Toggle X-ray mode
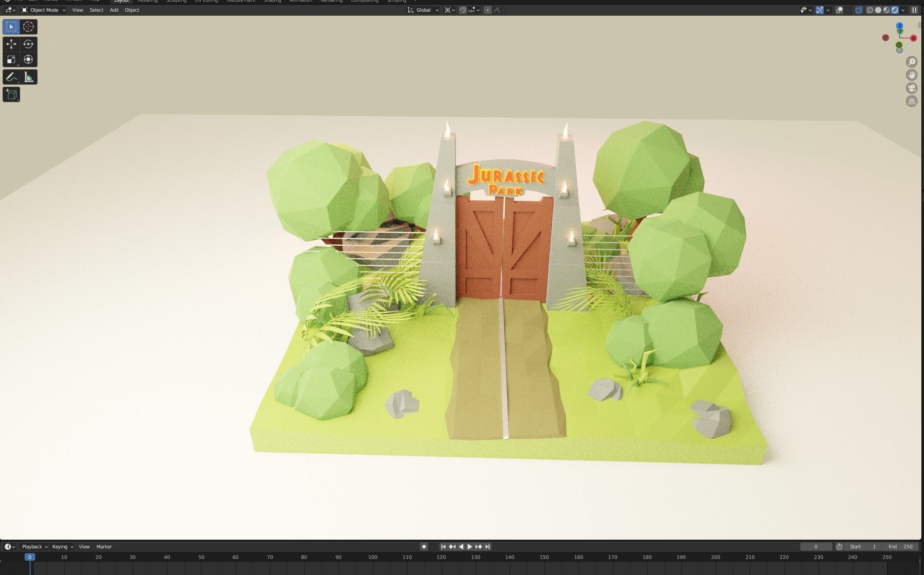 tap(859, 10)
